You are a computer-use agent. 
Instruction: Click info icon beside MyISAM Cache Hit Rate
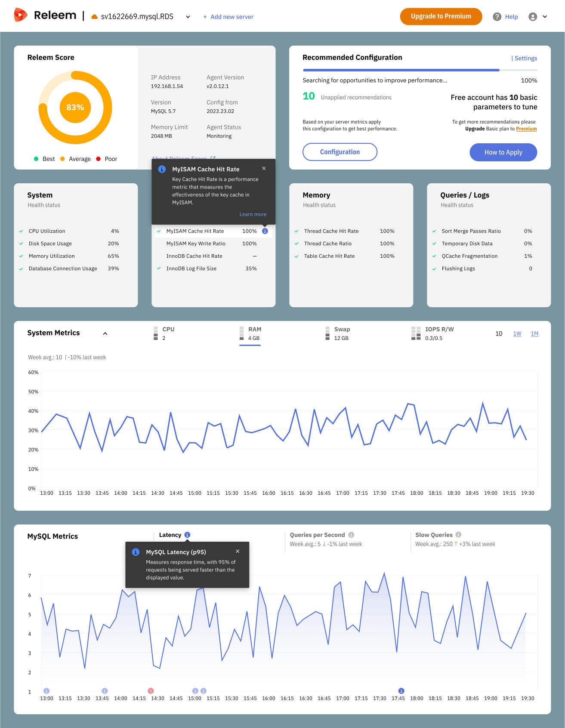pyautogui.click(x=265, y=231)
